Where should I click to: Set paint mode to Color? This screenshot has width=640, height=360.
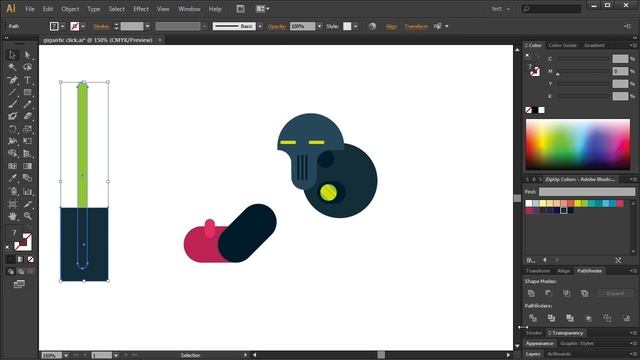pyautogui.click(x=11, y=259)
